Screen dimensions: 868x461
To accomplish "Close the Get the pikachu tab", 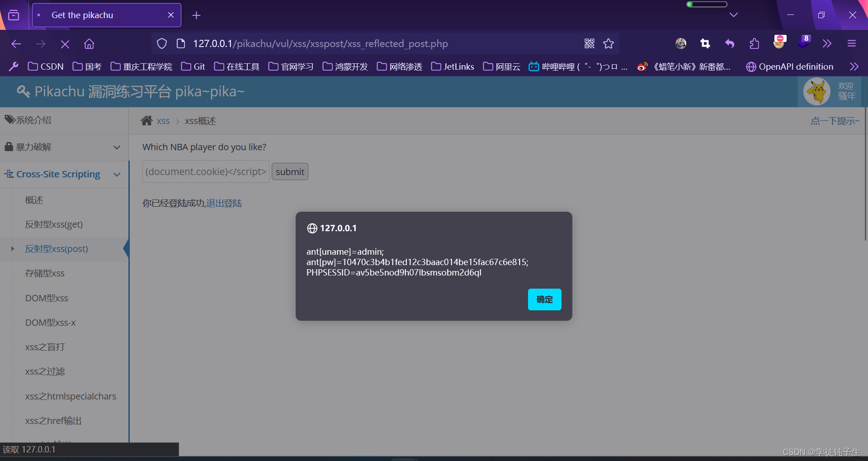I will pyautogui.click(x=171, y=15).
